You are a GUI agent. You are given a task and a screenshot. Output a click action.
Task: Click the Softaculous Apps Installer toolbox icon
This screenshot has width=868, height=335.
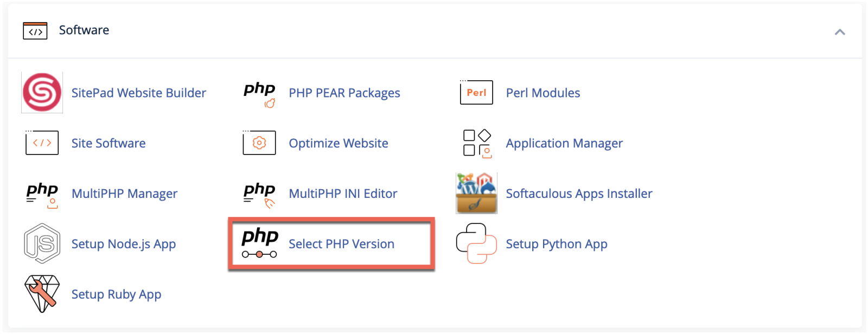point(476,194)
